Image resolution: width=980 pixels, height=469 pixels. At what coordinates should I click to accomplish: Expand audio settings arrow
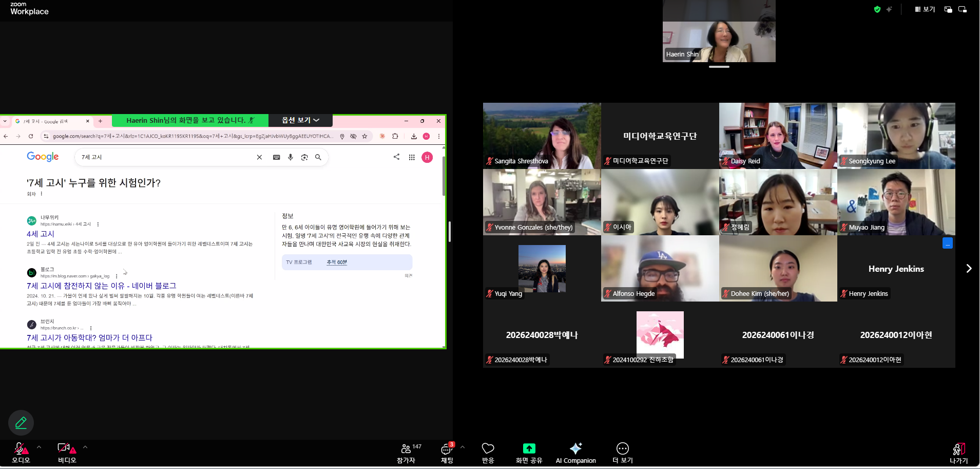39,447
